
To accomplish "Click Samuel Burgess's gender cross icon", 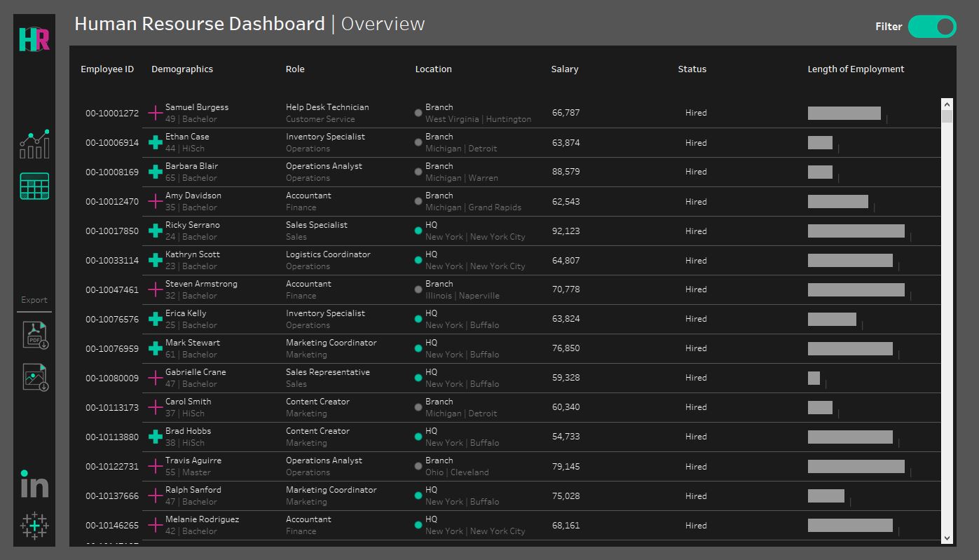I will click(x=156, y=113).
